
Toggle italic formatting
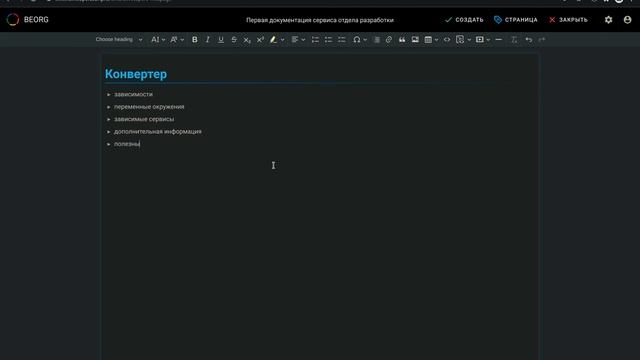click(x=208, y=40)
